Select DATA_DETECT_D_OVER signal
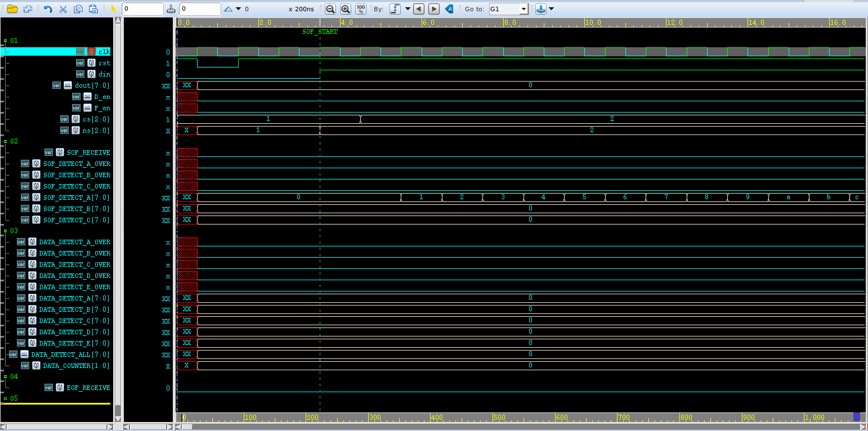The width and height of the screenshot is (868, 431). [75, 276]
